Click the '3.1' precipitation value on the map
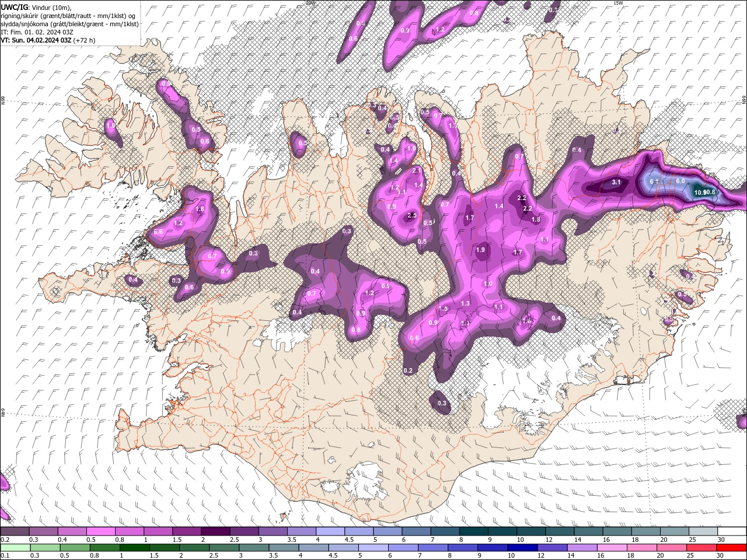The width and height of the screenshot is (747, 560). click(616, 183)
